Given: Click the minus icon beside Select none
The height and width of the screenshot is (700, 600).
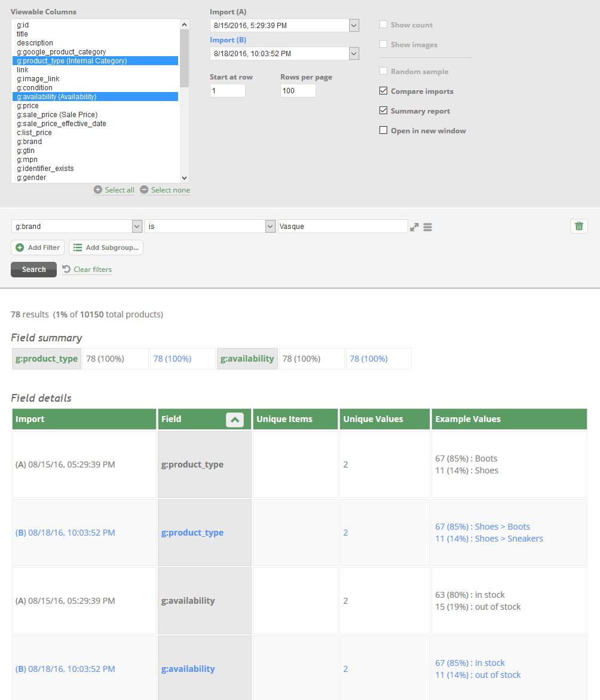Looking at the screenshot, I should pyautogui.click(x=144, y=190).
